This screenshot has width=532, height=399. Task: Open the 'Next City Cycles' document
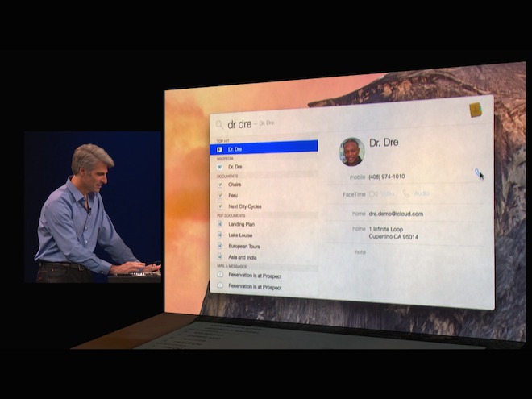[264, 206]
